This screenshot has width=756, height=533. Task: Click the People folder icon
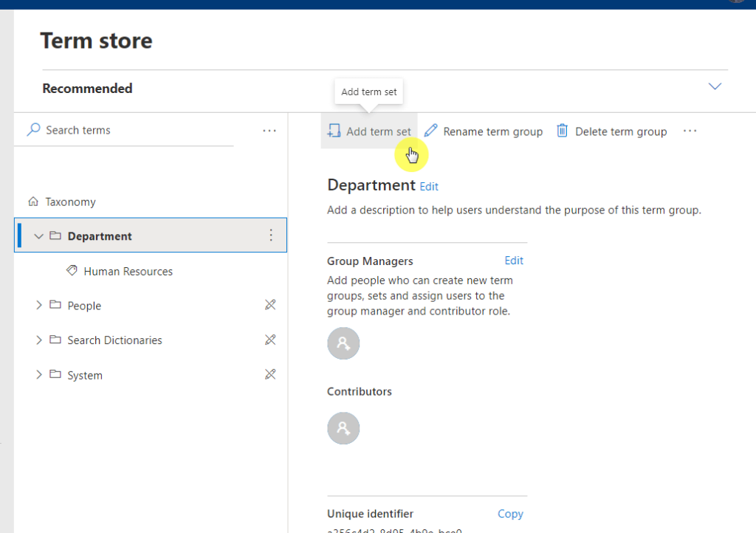click(55, 305)
